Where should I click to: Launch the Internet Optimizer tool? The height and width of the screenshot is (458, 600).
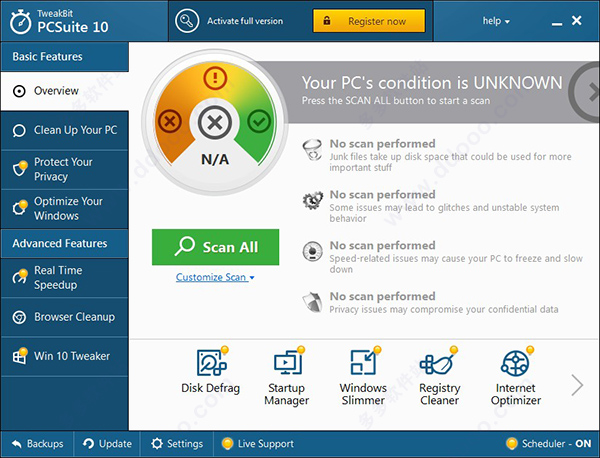[x=516, y=376]
